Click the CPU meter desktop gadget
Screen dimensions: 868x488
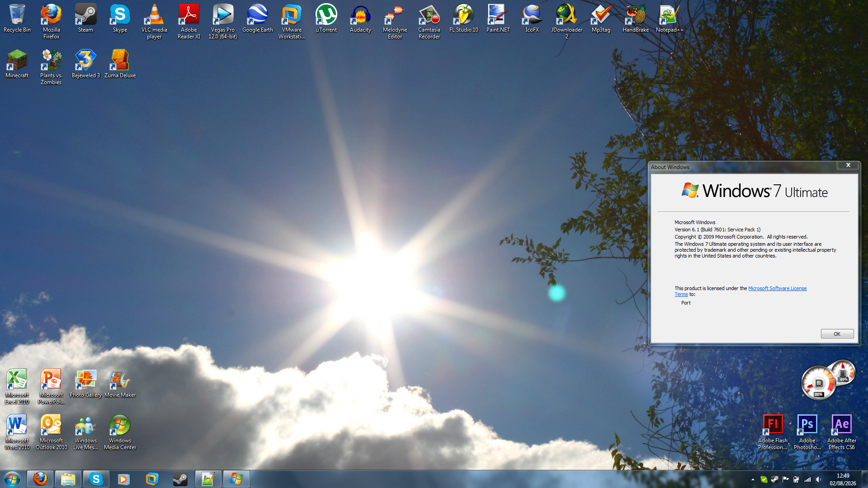818,384
